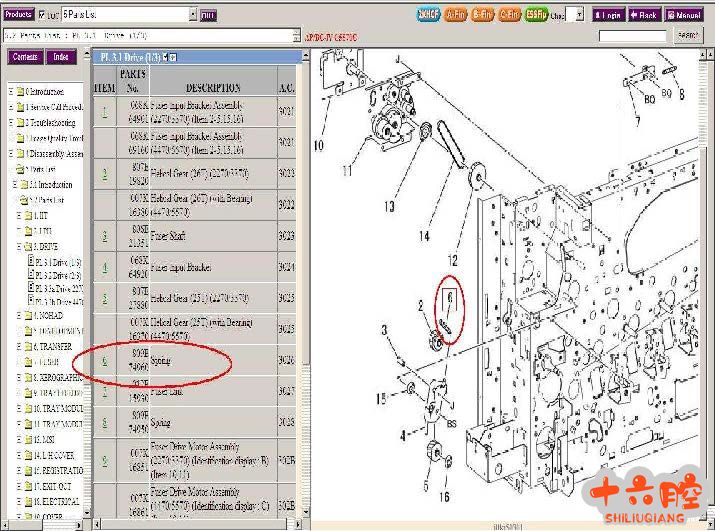
Task: Click the Back button
Action: (645, 15)
